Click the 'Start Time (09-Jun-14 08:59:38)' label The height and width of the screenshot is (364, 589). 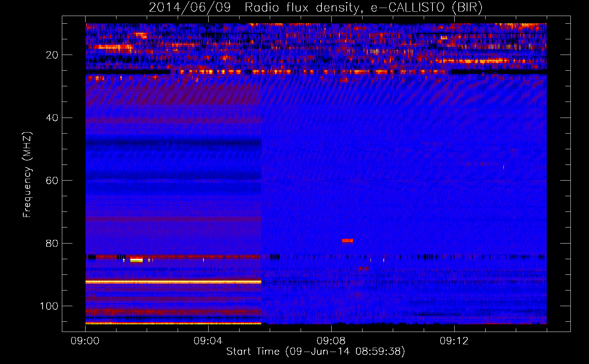click(x=316, y=352)
